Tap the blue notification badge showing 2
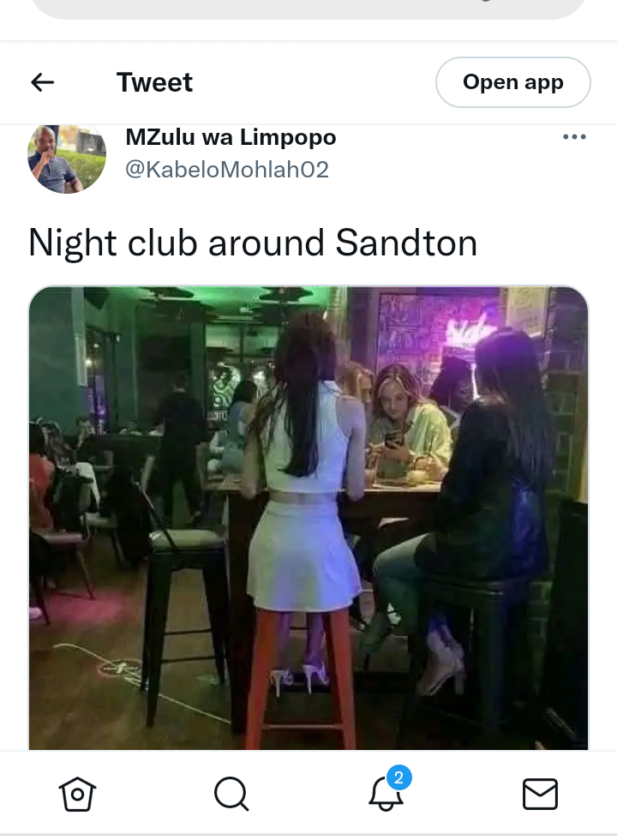The width and height of the screenshot is (617, 840). pyautogui.click(x=398, y=777)
